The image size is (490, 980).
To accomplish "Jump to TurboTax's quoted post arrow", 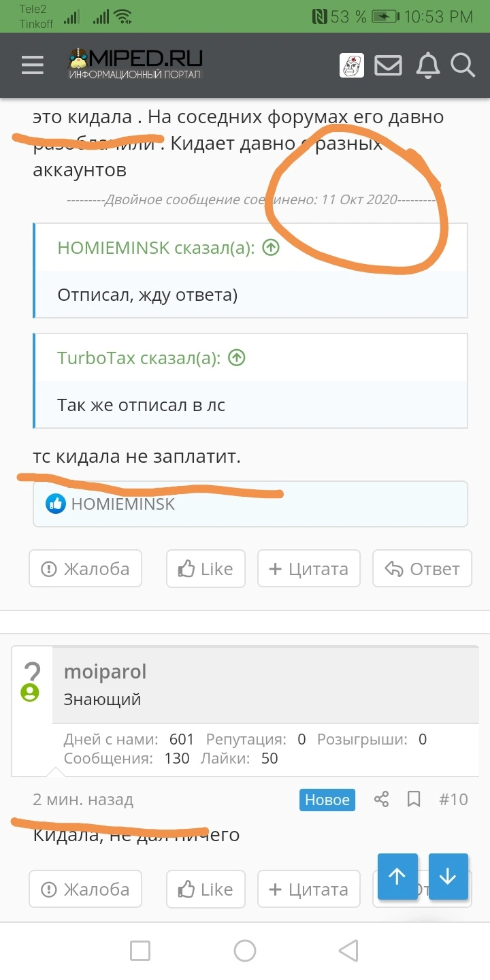I will 236,357.
